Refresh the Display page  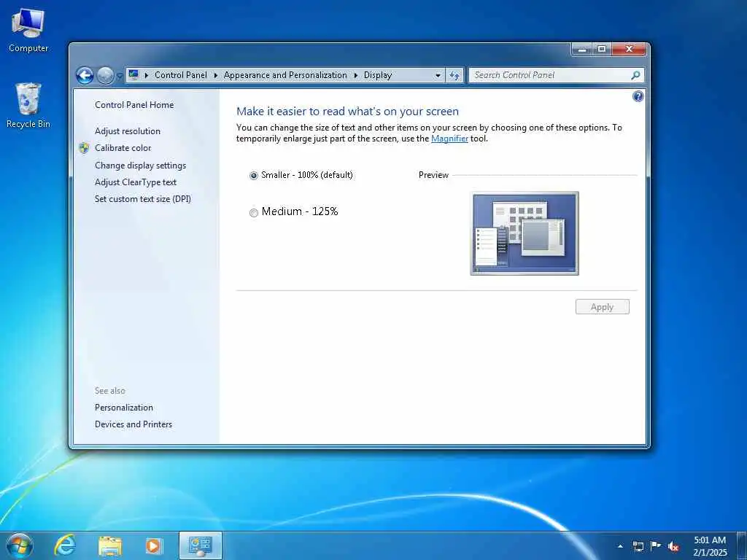click(x=454, y=75)
